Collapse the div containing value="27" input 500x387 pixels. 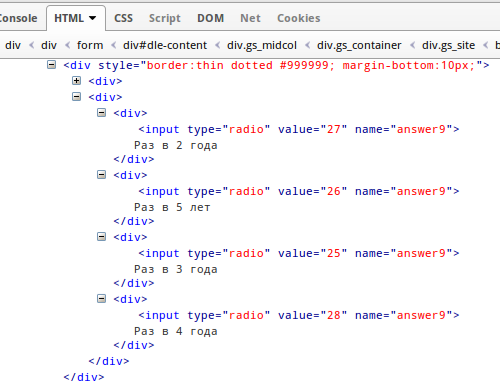(x=101, y=113)
